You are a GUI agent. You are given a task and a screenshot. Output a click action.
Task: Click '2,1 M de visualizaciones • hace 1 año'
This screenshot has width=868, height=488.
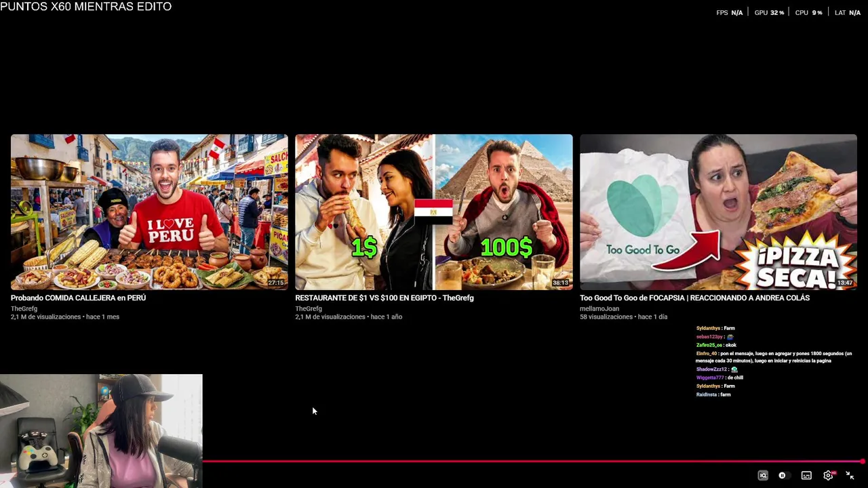pyautogui.click(x=349, y=317)
